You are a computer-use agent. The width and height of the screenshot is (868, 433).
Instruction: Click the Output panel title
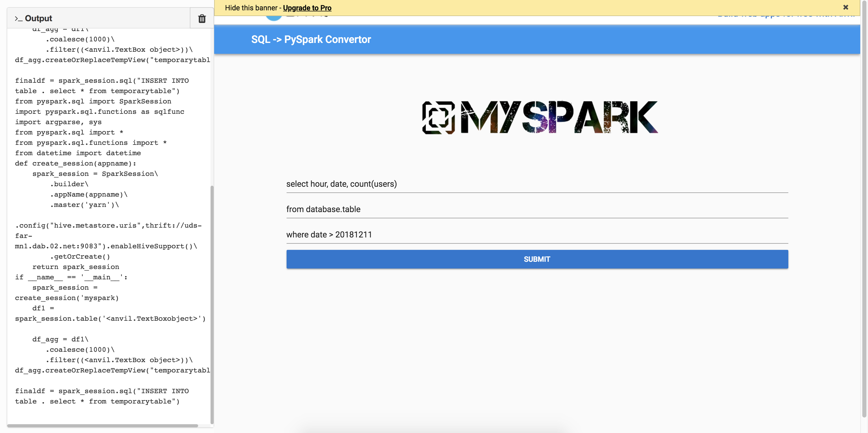point(39,19)
